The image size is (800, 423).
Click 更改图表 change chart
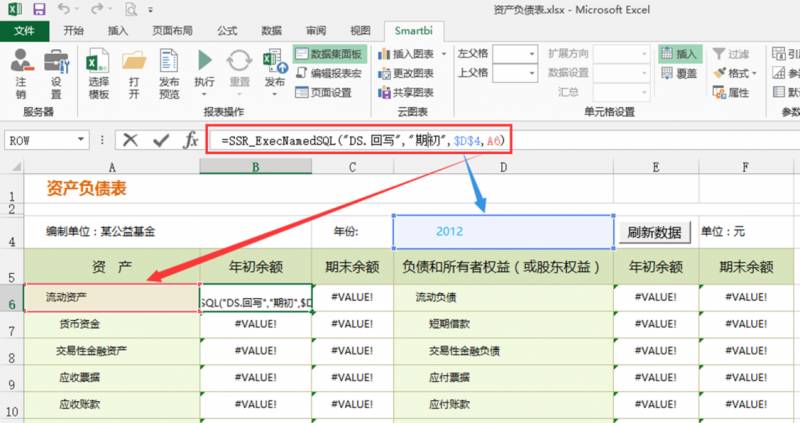point(406,73)
